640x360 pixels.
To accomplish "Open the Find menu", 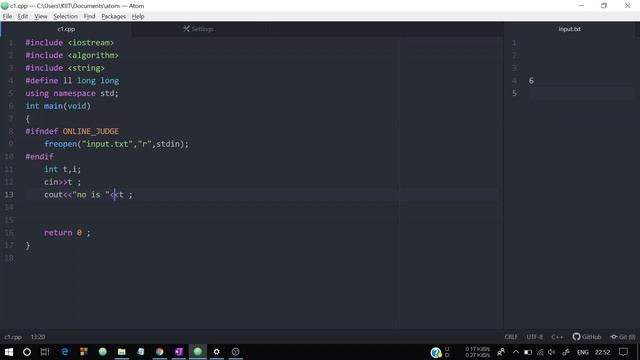I will 89,16.
